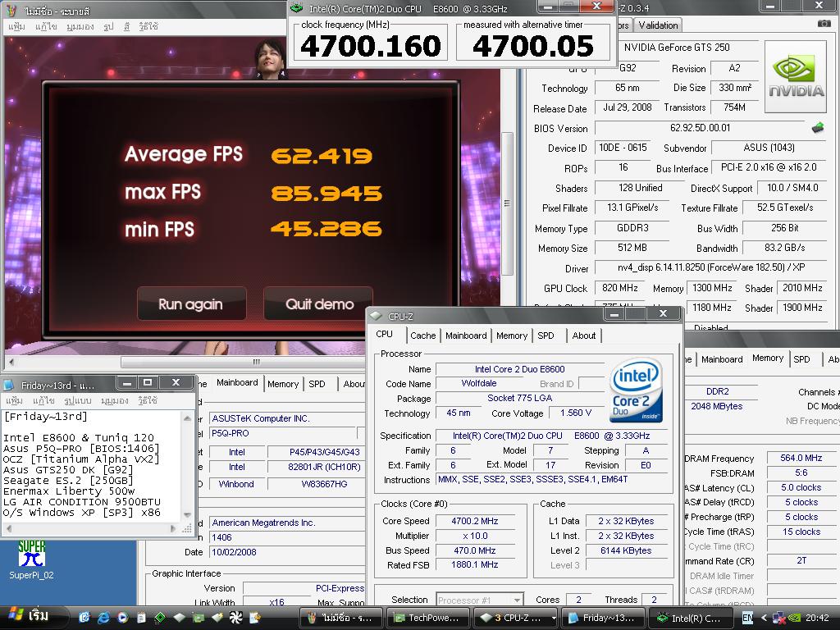Click the GPU Clock 820 MHz field
Viewport: 840px width, 630px height.
[620, 288]
